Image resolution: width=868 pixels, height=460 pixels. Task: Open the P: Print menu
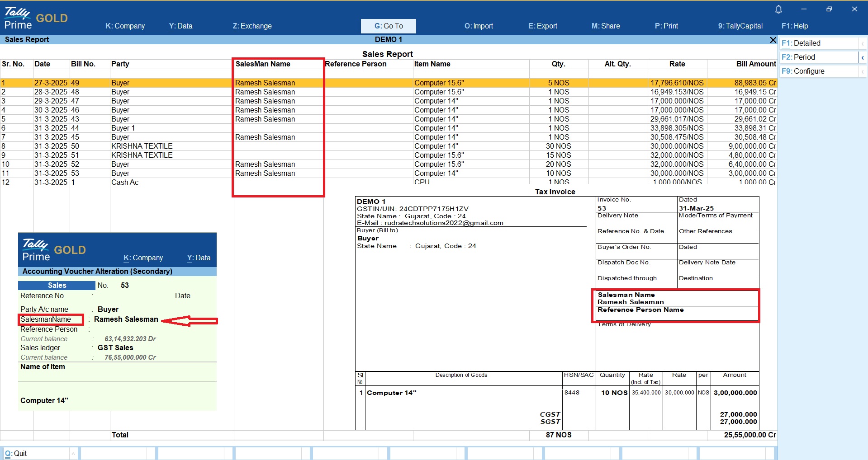(x=666, y=26)
